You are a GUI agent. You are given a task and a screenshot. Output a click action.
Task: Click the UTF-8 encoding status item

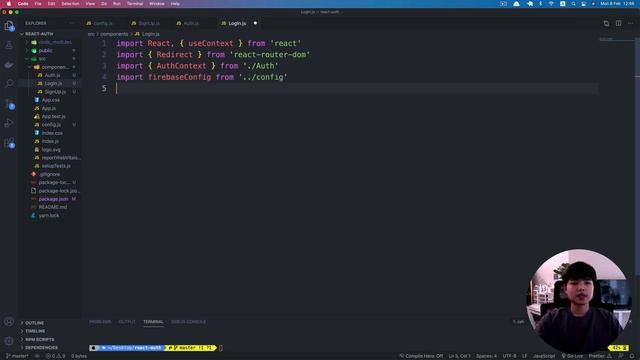click(x=509, y=356)
